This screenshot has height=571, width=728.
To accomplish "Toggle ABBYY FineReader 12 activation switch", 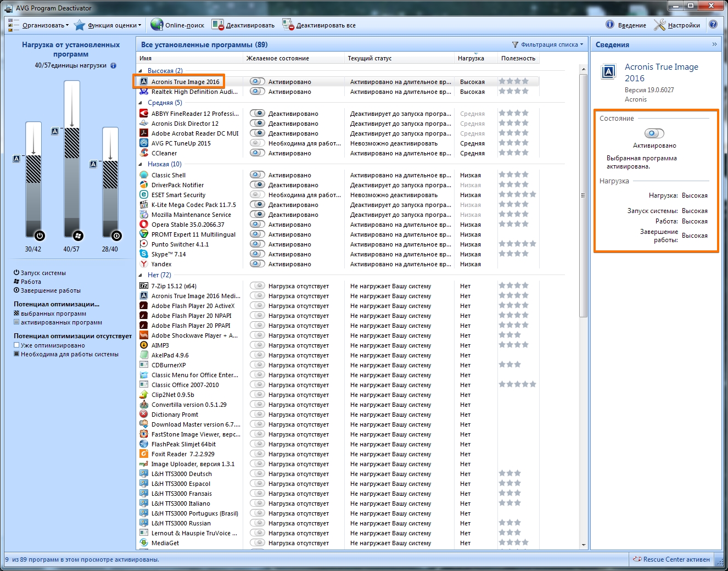I will [257, 114].
